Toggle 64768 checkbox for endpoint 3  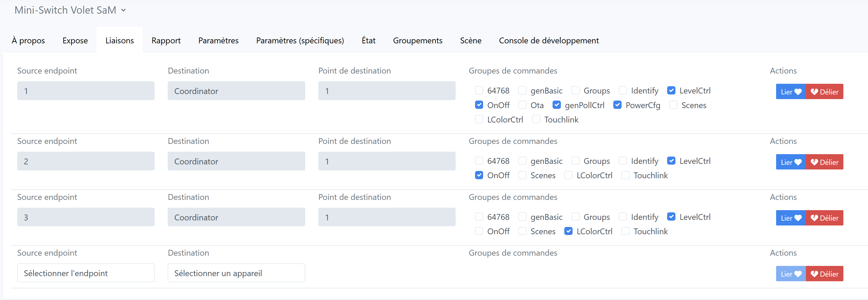pos(479,216)
